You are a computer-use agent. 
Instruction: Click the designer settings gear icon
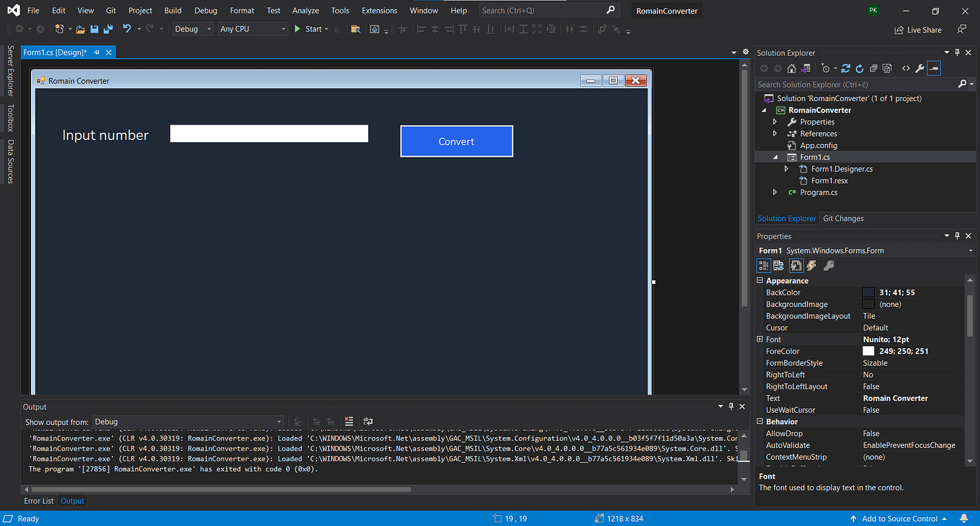point(745,52)
